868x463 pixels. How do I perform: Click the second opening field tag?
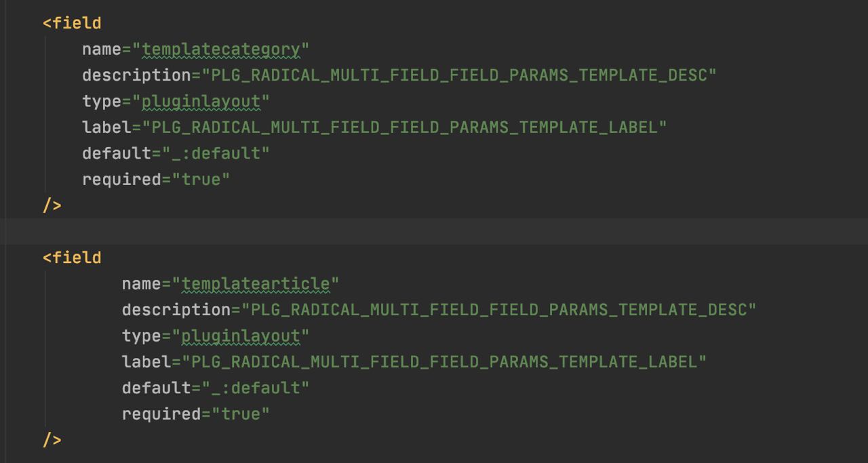[x=72, y=258]
